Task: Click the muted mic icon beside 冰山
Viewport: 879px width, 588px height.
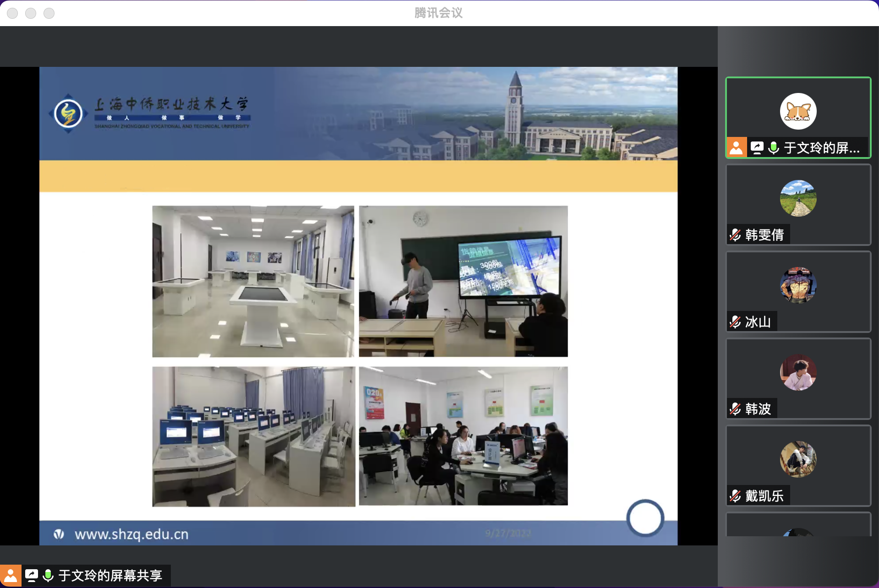Action: (735, 322)
